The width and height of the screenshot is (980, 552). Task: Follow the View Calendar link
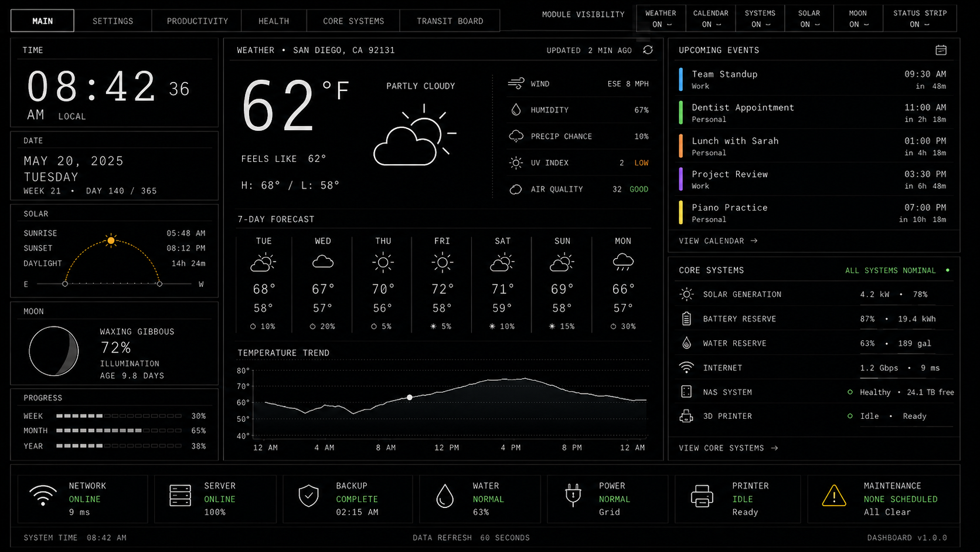[718, 241]
